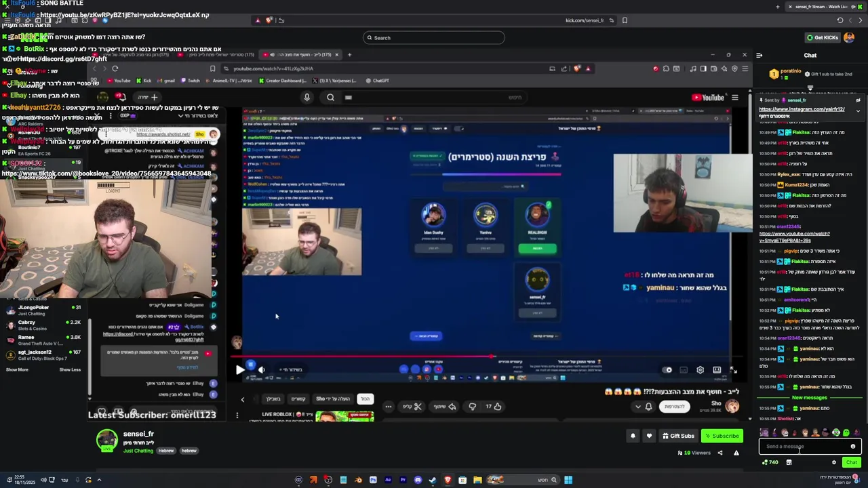Reload outer browser page
The width and height of the screenshot is (868, 488).
coord(840,20)
